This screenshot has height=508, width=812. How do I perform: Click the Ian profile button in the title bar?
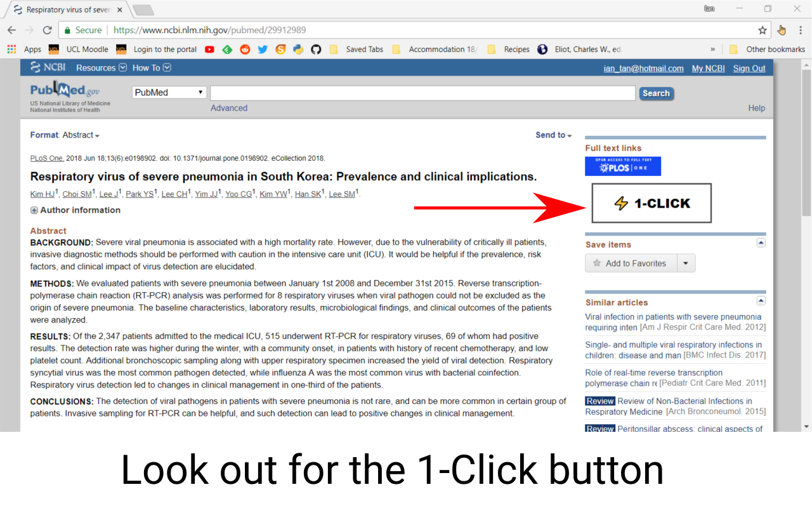click(x=709, y=9)
